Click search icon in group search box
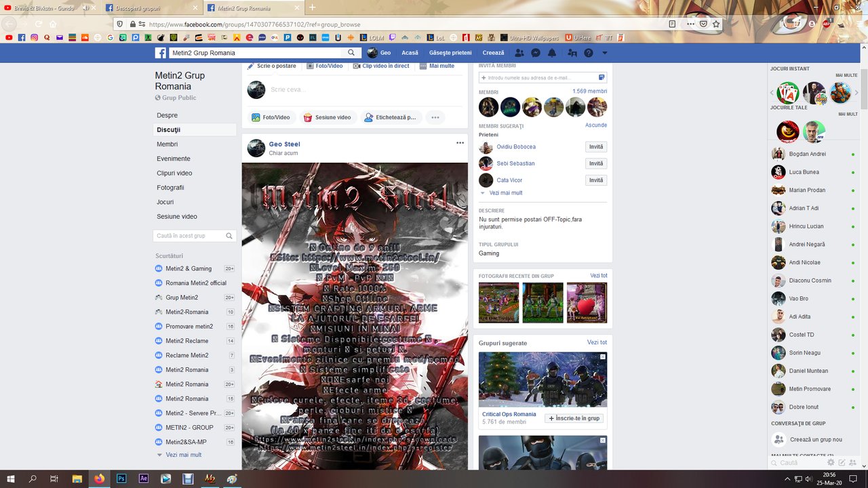 tap(230, 236)
